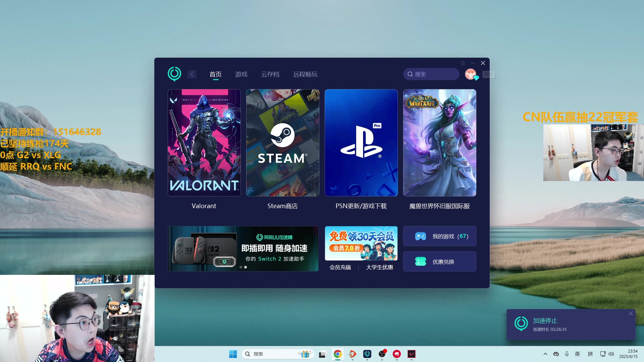Open the 远程畅玩 tab
The height and width of the screenshot is (362, 644).
(305, 74)
